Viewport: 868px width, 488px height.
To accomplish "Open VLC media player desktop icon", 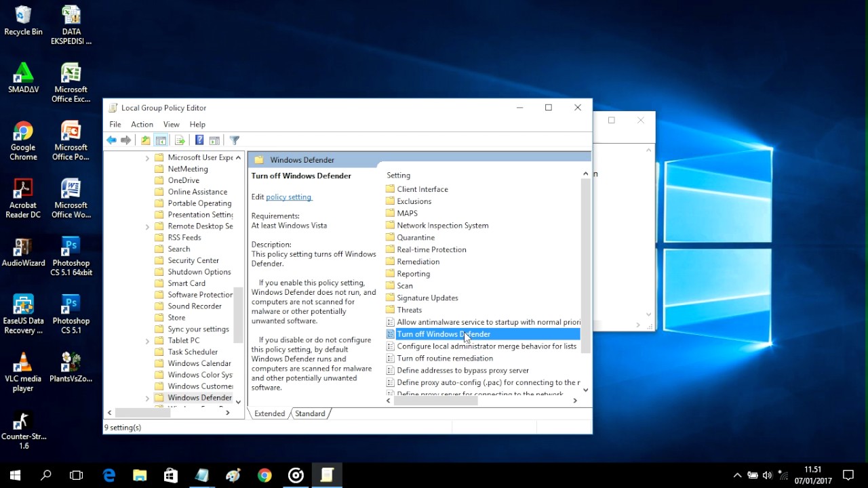I will click(x=23, y=372).
